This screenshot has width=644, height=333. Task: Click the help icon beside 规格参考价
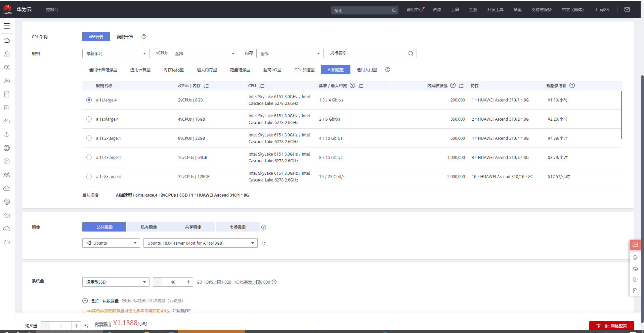coord(572,85)
